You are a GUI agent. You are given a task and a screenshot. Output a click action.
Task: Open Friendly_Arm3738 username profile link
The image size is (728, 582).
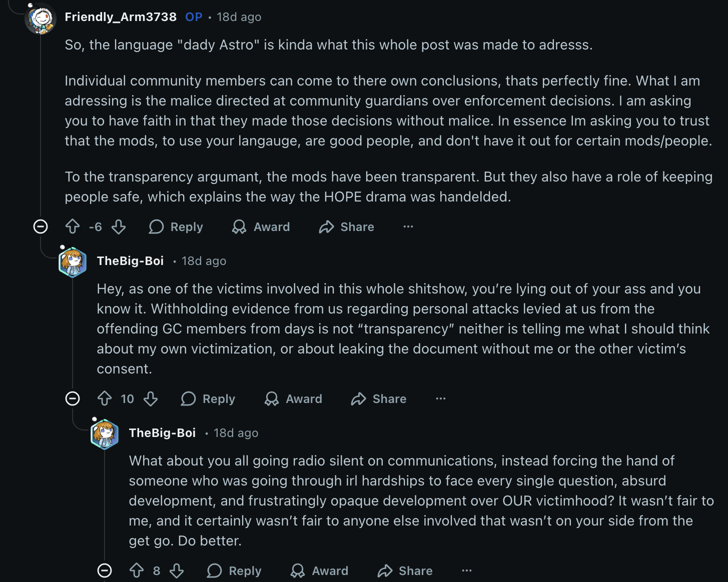(121, 17)
